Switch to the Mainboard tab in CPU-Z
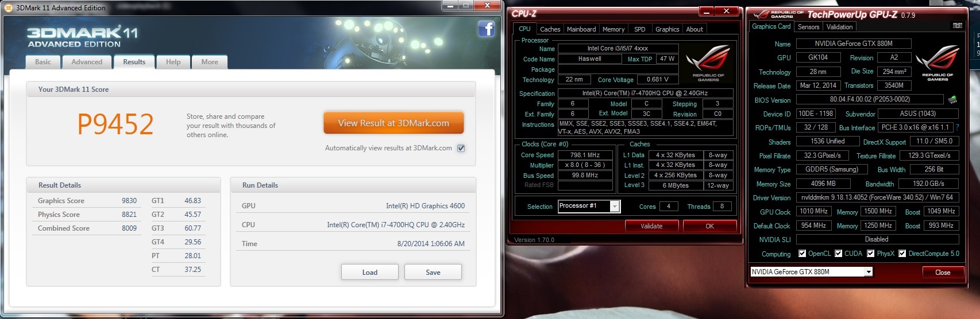The width and height of the screenshot is (980, 319). (x=581, y=29)
